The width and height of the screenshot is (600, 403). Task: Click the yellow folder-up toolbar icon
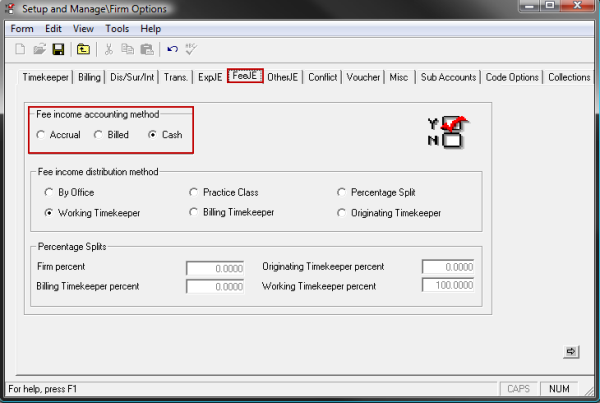point(84,49)
